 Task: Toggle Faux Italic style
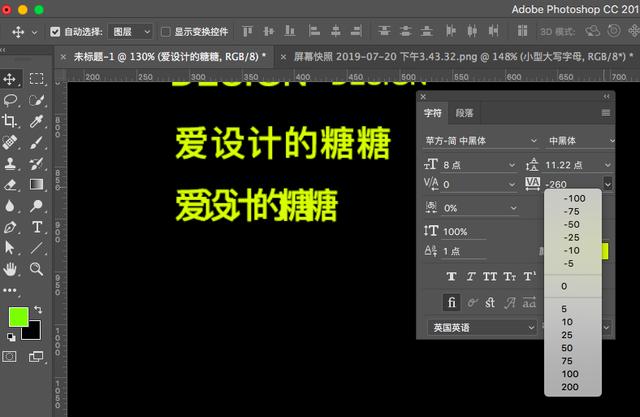[471, 277]
